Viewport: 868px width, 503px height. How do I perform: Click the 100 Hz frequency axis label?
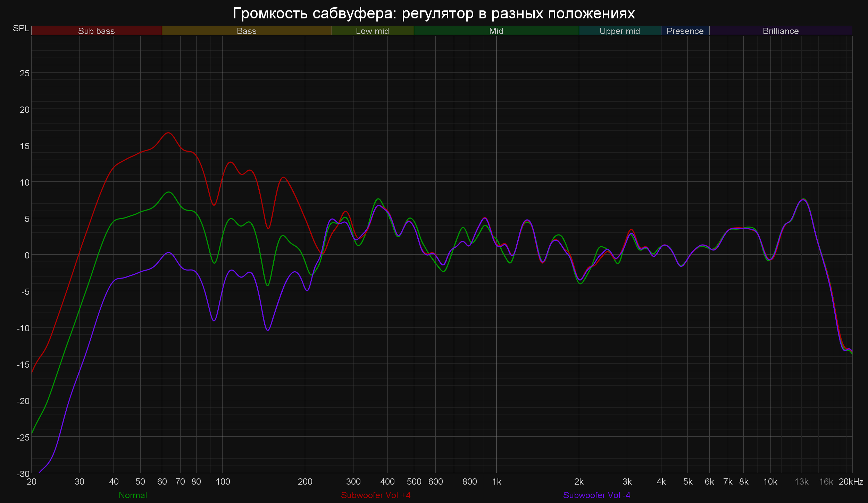223,481
